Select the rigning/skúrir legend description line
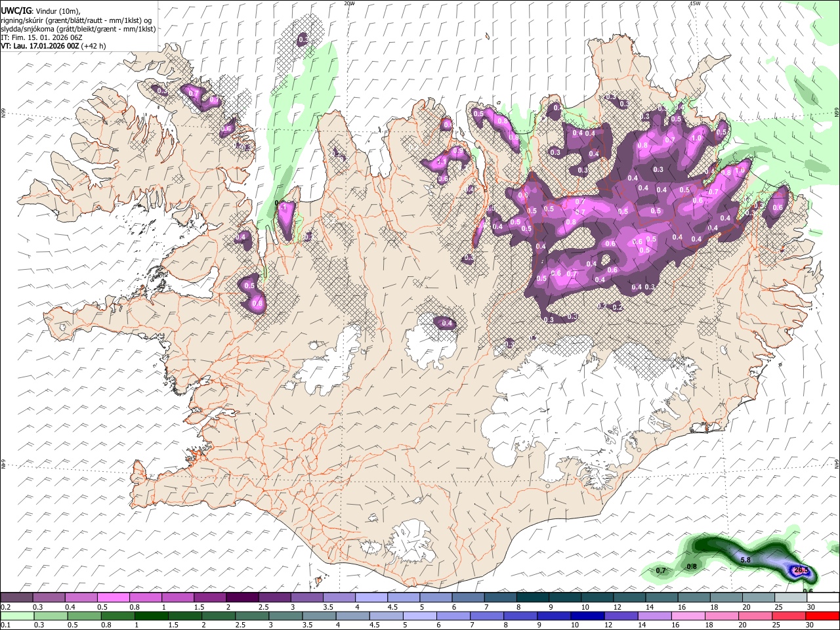Screen dimensions: 840x630 [76, 20]
